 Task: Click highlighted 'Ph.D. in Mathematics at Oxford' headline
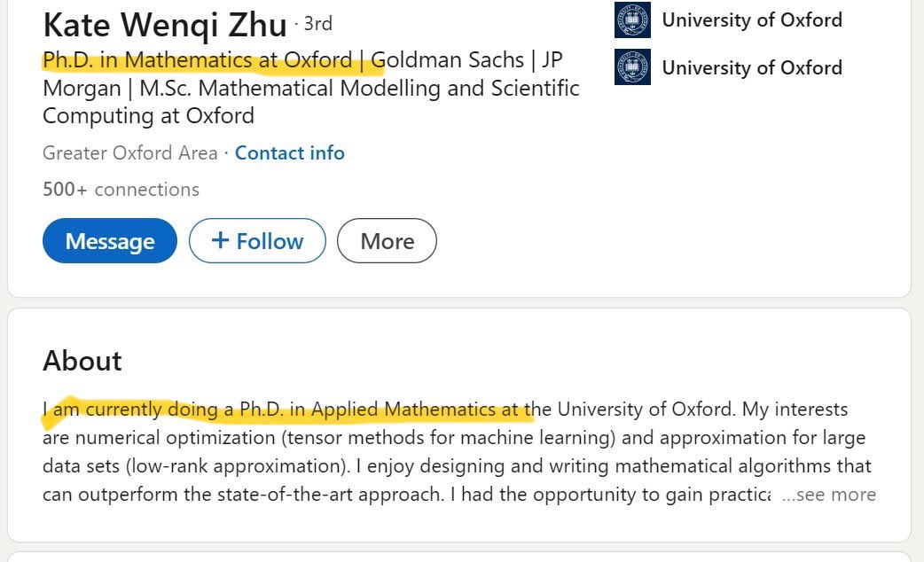198,61
